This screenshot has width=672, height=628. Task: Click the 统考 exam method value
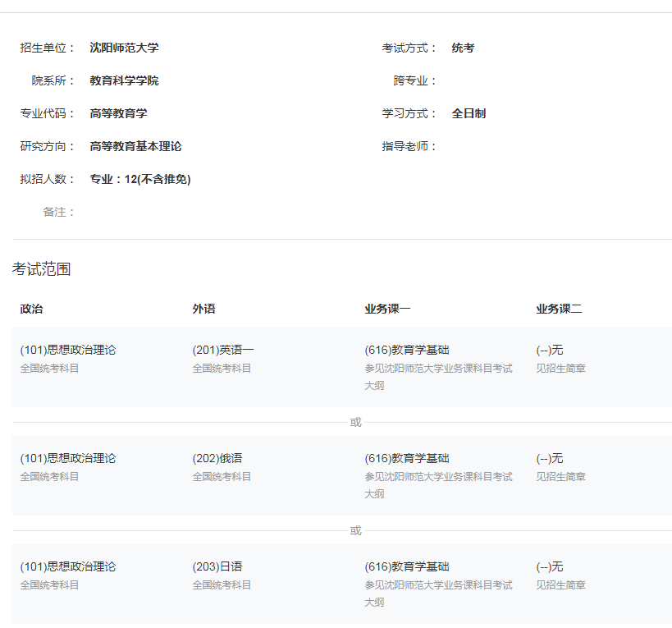pos(463,48)
